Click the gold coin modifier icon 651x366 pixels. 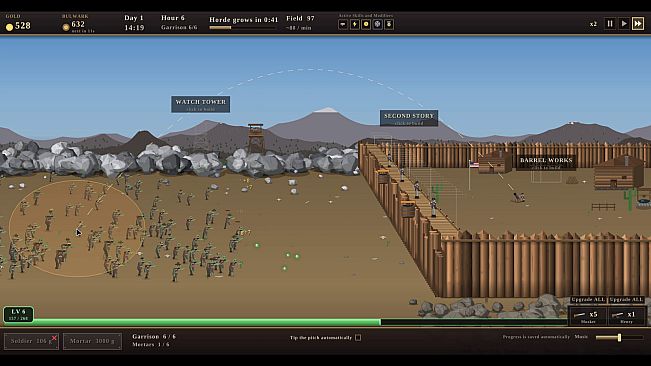click(x=366, y=24)
